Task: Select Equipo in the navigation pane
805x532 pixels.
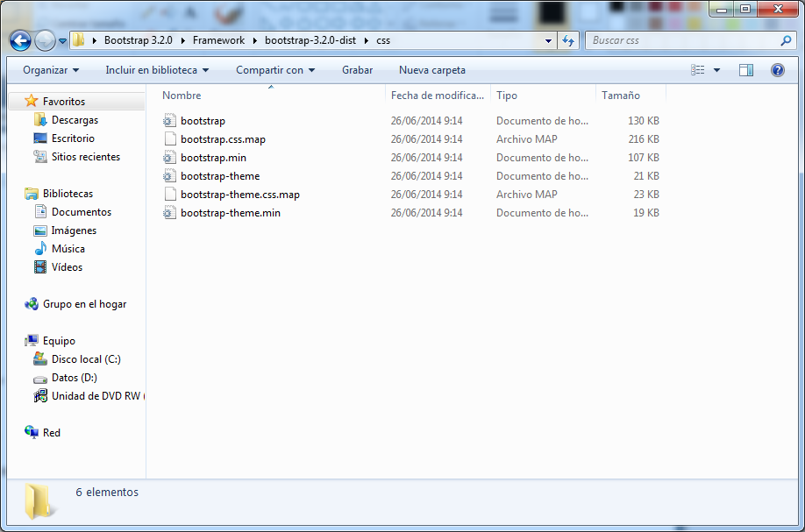Action: [59, 341]
